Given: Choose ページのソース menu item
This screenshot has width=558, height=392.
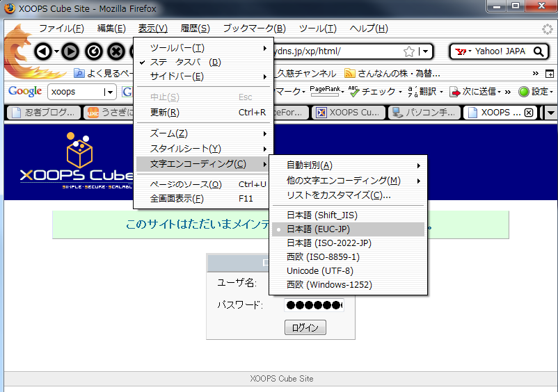Looking at the screenshot, I should (203, 184).
